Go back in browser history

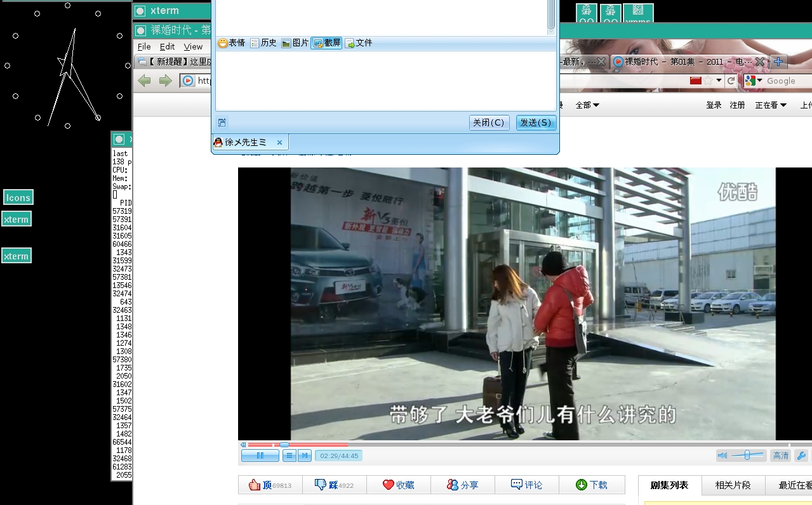[145, 81]
